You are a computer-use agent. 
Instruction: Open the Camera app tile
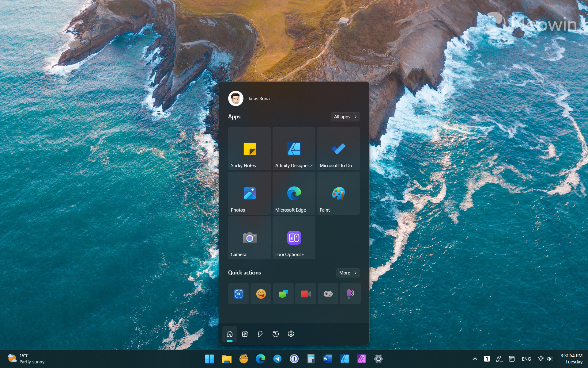click(x=249, y=238)
